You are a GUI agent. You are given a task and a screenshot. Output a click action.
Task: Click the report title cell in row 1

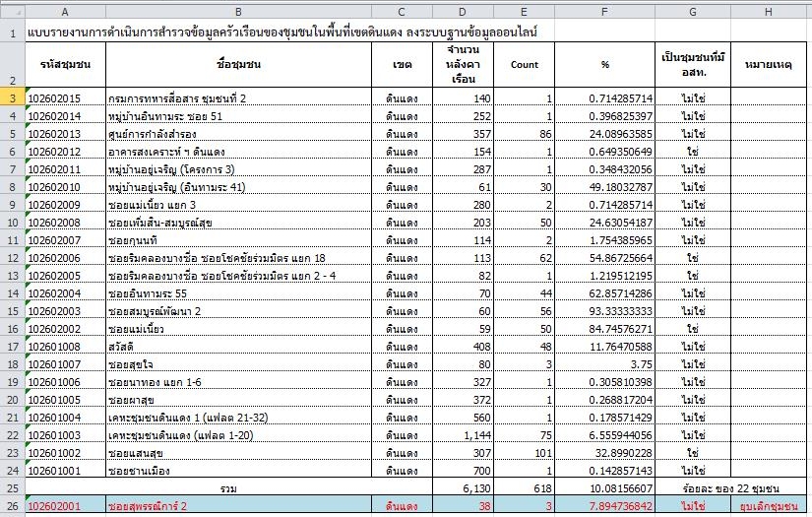coord(276,32)
